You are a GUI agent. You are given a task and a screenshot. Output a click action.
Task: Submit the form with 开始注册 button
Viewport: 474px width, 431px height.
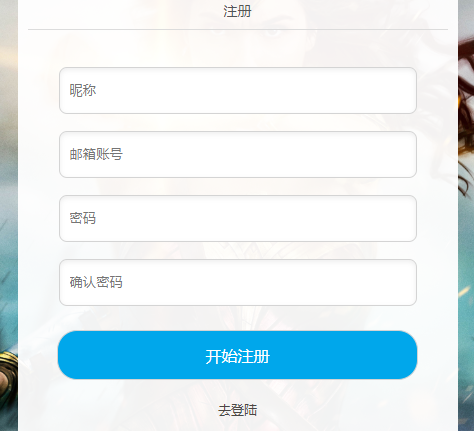pyautogui.click(x=237, y=355)
